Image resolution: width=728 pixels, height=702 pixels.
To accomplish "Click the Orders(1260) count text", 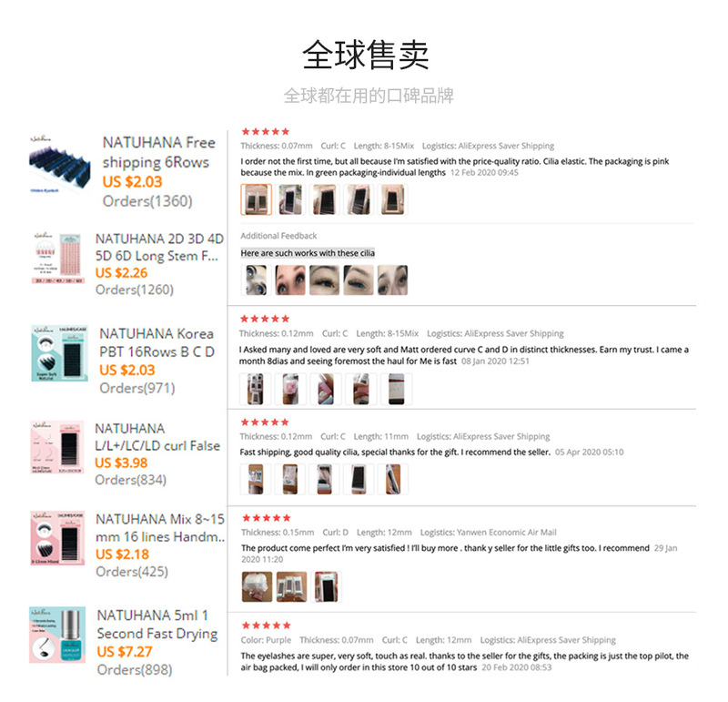I will [135, 290].
